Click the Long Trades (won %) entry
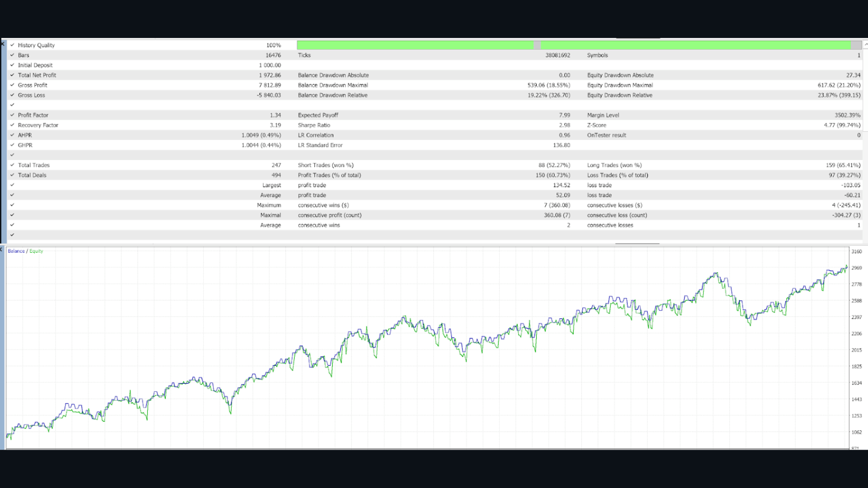The image size is (868, 488). click(614, 165)
